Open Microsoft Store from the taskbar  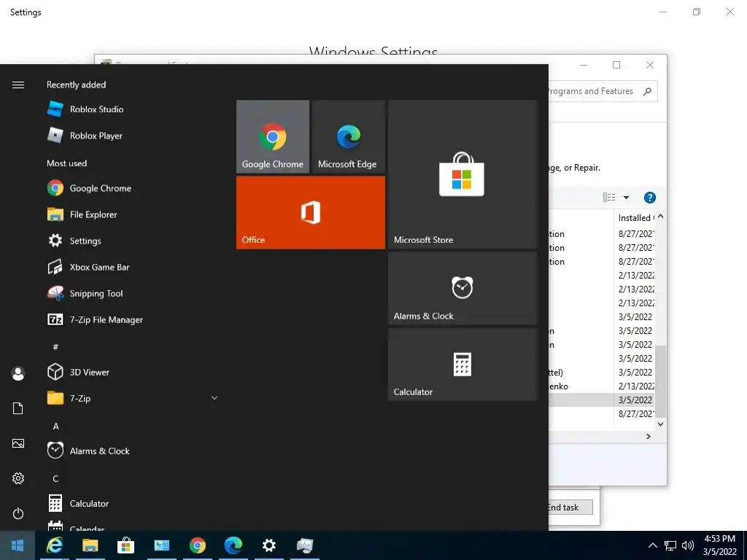pos(125,545)
